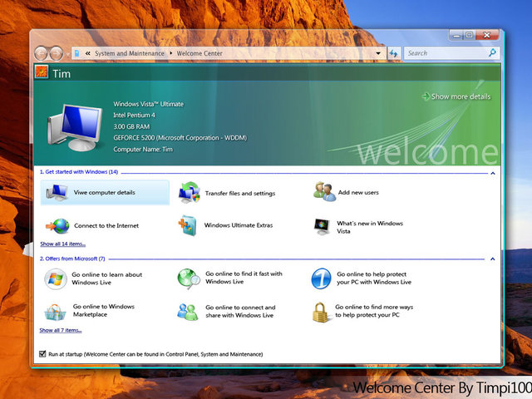532x399 pixels.
Task: Click the Forward navigation arrow
Action: click(57, 53)
